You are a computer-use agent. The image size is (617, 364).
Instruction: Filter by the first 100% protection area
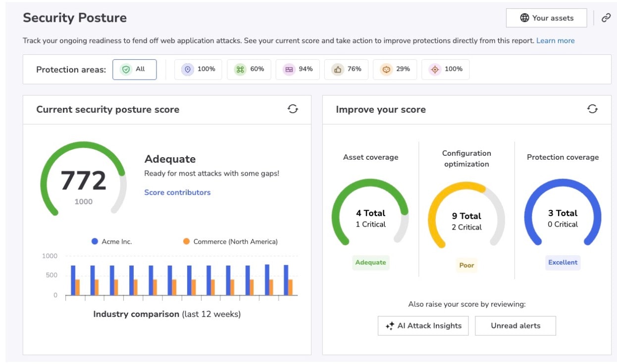[x=198, y=69]
